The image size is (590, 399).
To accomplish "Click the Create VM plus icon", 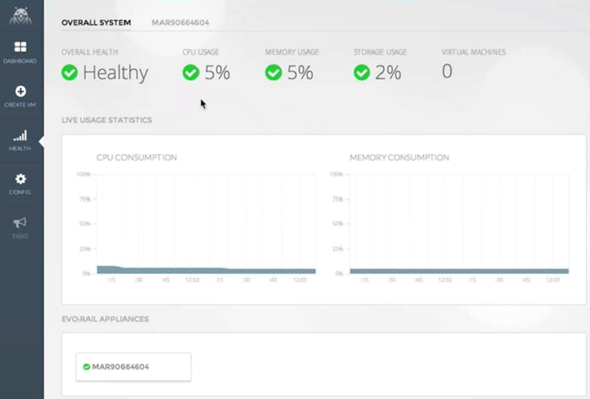I will [x=20, y=91].
